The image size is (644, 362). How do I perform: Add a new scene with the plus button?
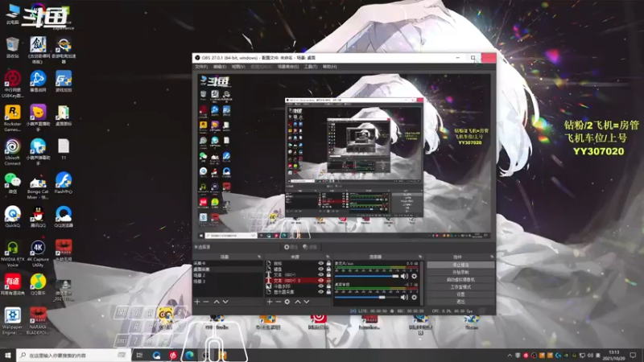coord(197,302)
